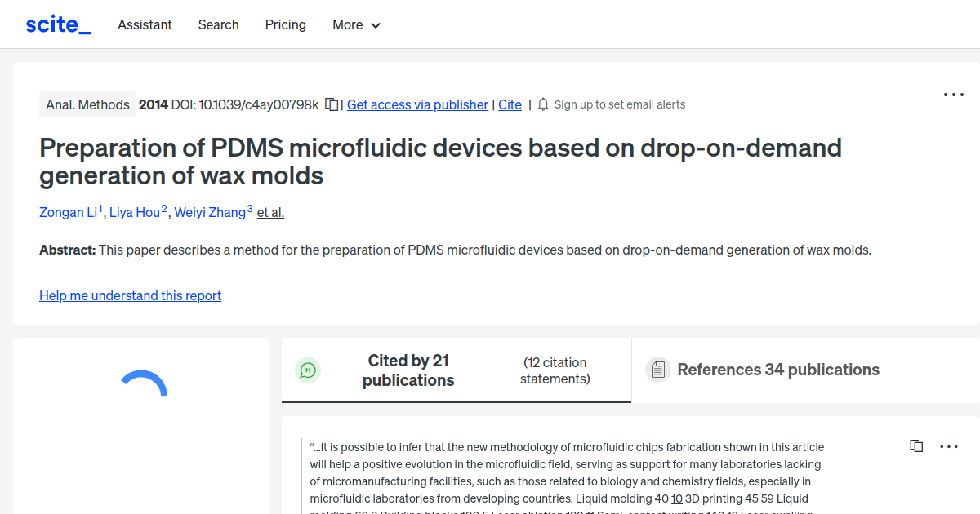Select the green Smart Citations quote icon

pyautogui.click(x=308, y=370)
